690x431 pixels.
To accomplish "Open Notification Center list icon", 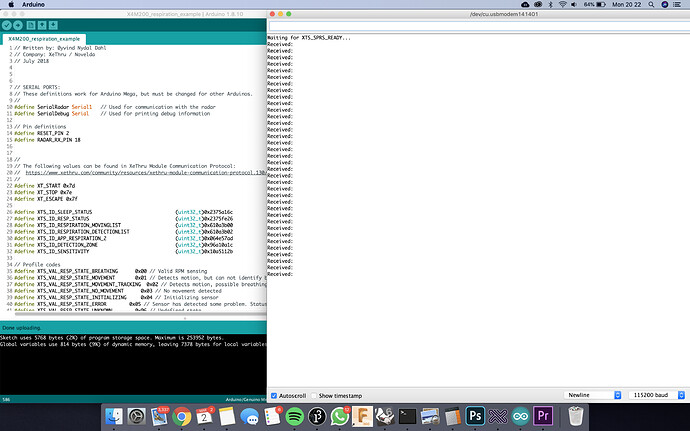I will 677,4.
